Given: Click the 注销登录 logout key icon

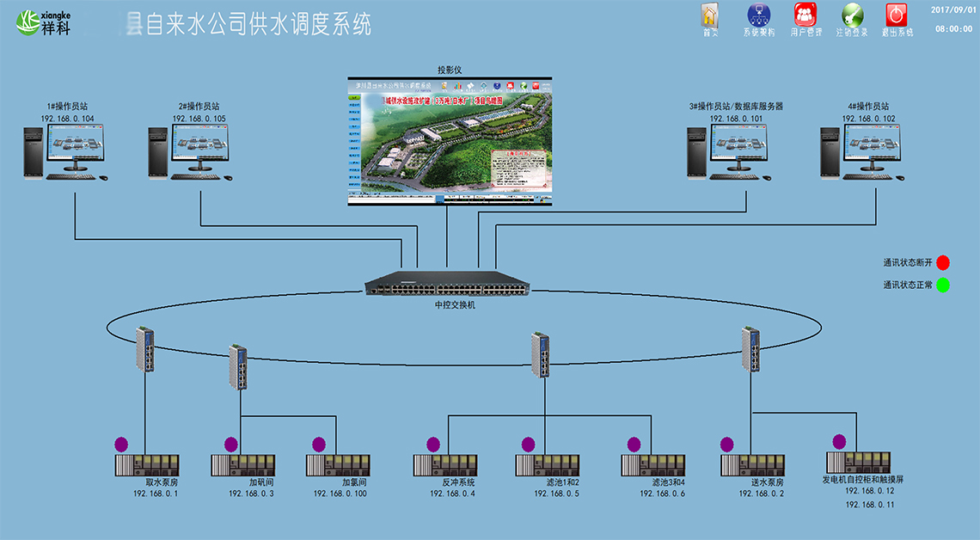Looking at the screenshot, I should click(851, 15).
